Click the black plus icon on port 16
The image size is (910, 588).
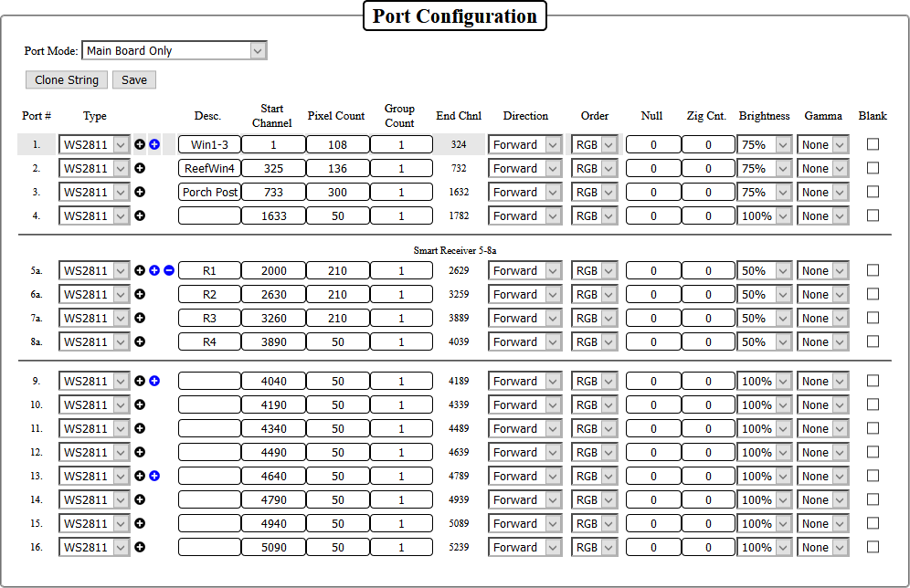[x=140, y=547]
